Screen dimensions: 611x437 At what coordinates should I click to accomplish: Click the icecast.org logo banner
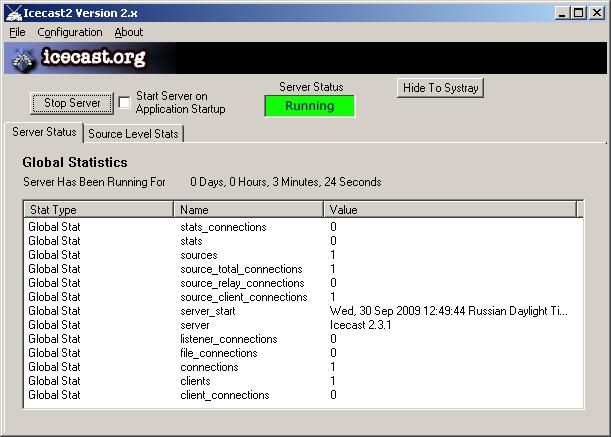coord(306,58)
